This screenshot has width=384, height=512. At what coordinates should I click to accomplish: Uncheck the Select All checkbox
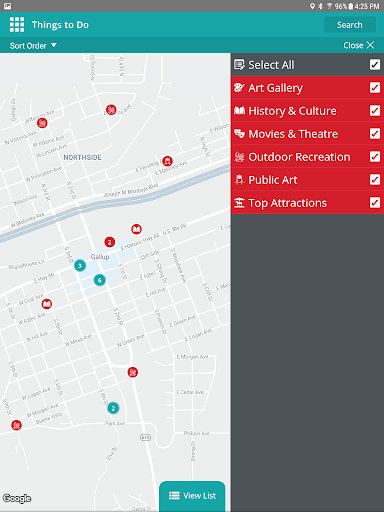tap(375, 65)
